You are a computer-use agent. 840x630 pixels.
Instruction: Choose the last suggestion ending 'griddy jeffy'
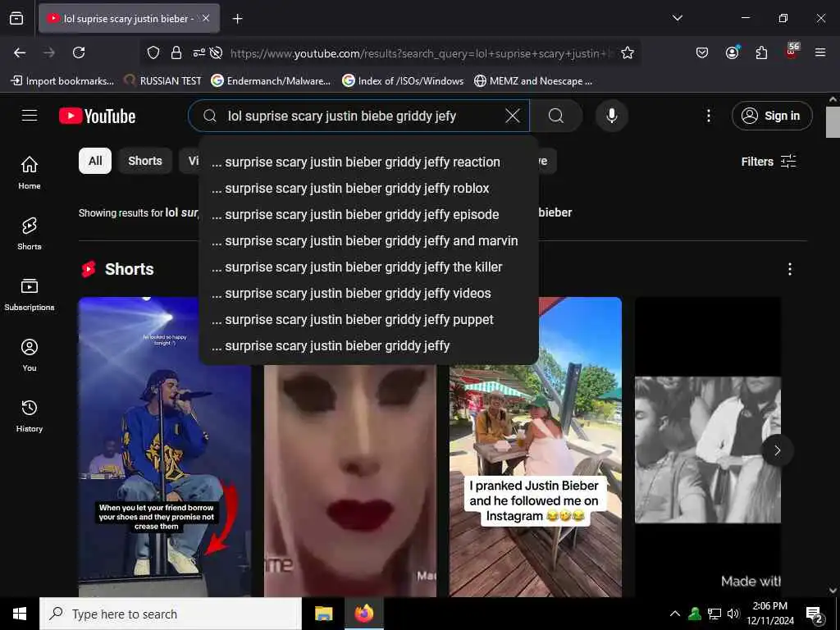[368, 345]
